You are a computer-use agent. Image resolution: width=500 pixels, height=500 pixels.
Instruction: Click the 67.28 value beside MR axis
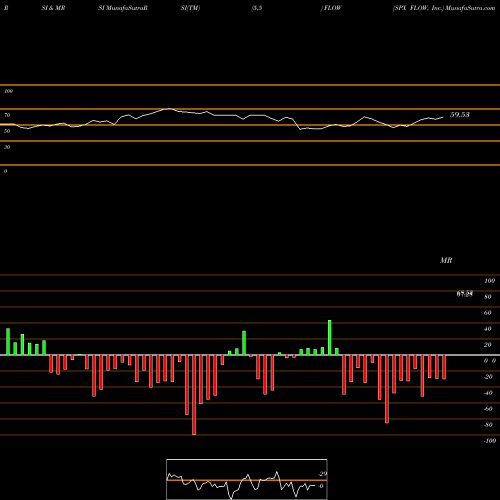click(x=465, y=294)
